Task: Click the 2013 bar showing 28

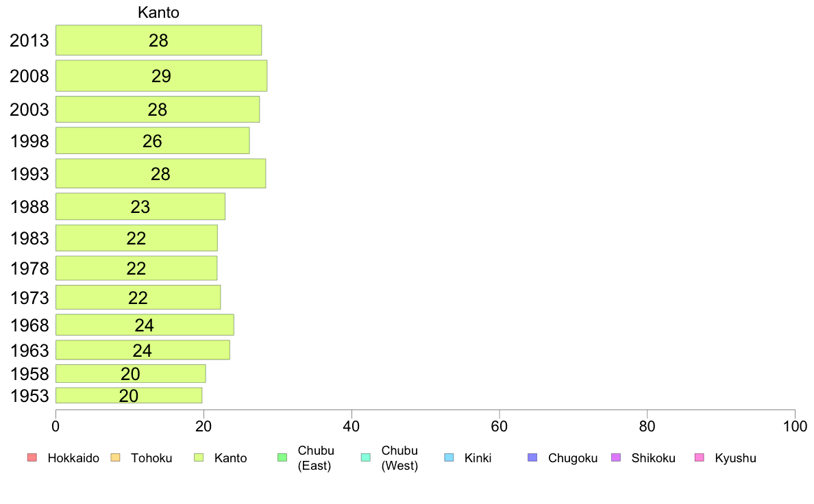Action: [158, 40]
